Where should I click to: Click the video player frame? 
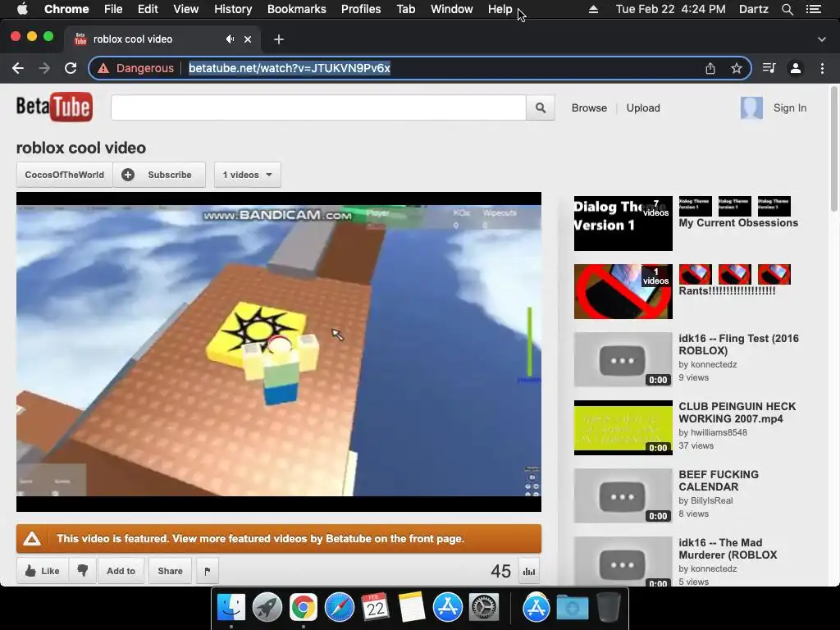[279, 351]
